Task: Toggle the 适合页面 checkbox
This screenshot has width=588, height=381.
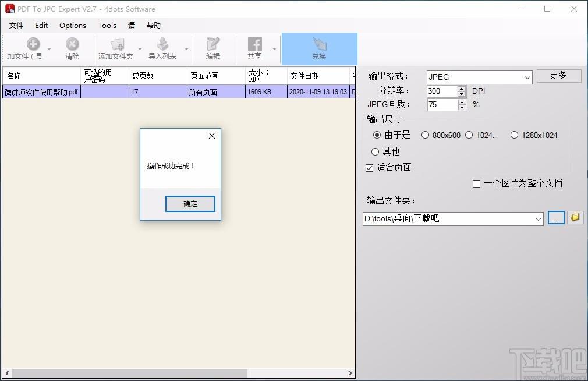Action: tap(369, 168)
